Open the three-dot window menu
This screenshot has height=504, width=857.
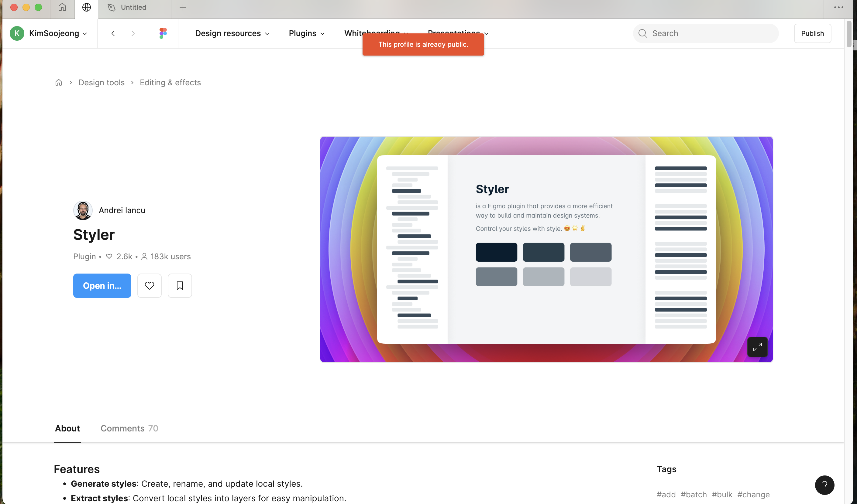tap(839, 7)
